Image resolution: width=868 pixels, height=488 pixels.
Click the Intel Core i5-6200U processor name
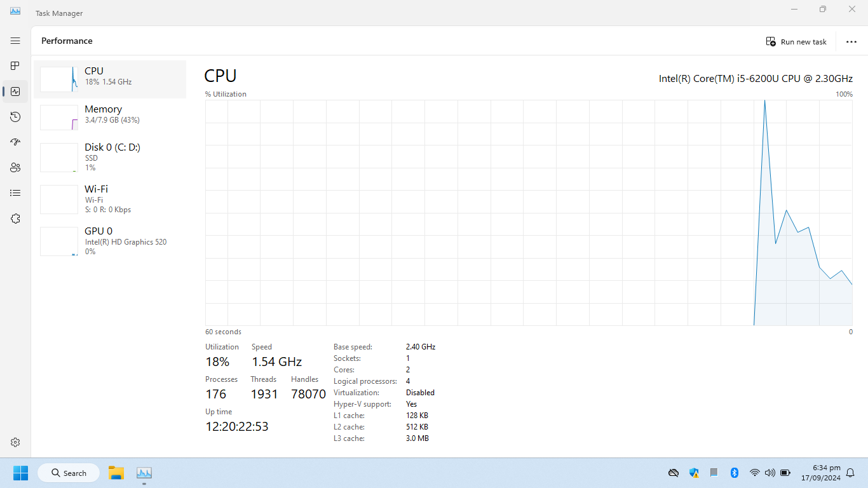756,79
